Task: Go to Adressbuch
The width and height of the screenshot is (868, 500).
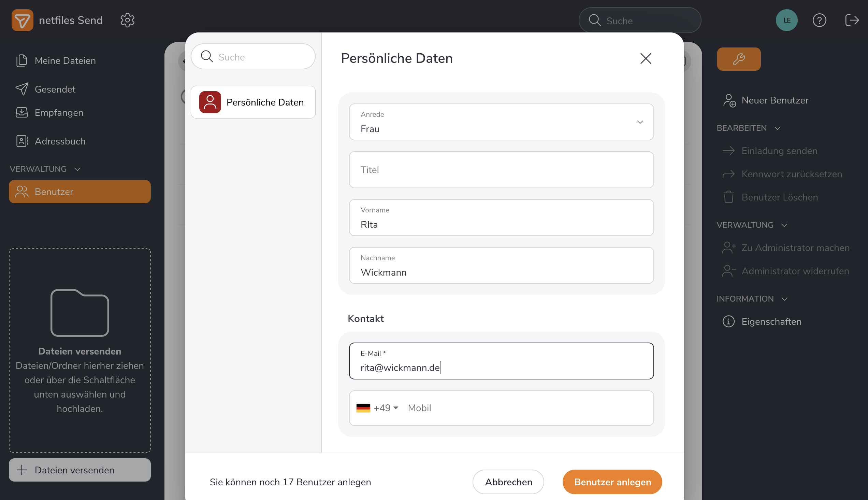Action: pyautogui.click(x=60, y=141)
